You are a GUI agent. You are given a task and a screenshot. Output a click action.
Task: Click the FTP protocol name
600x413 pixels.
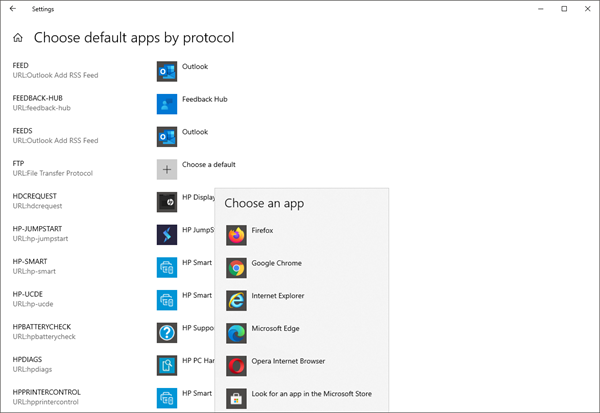[18, 163]
